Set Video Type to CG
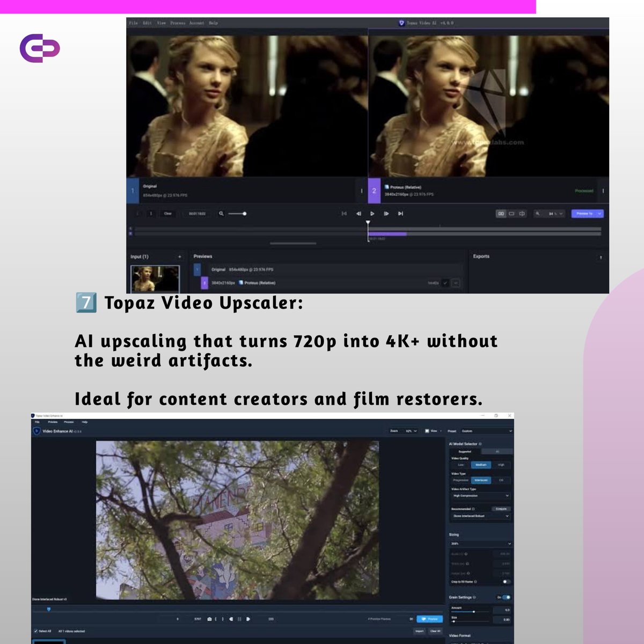The width and height of the screenshot is (644, 644). [x=501, y=480]
